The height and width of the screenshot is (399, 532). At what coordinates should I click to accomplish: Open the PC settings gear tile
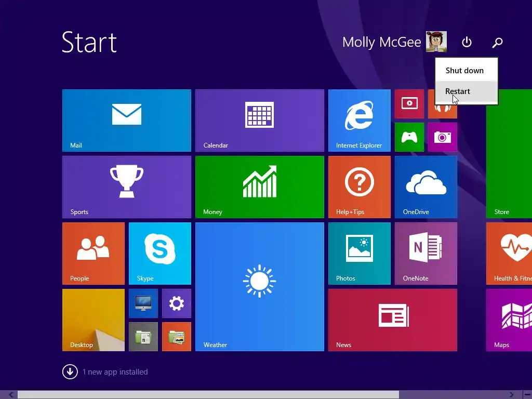click(x=177, y=303)
